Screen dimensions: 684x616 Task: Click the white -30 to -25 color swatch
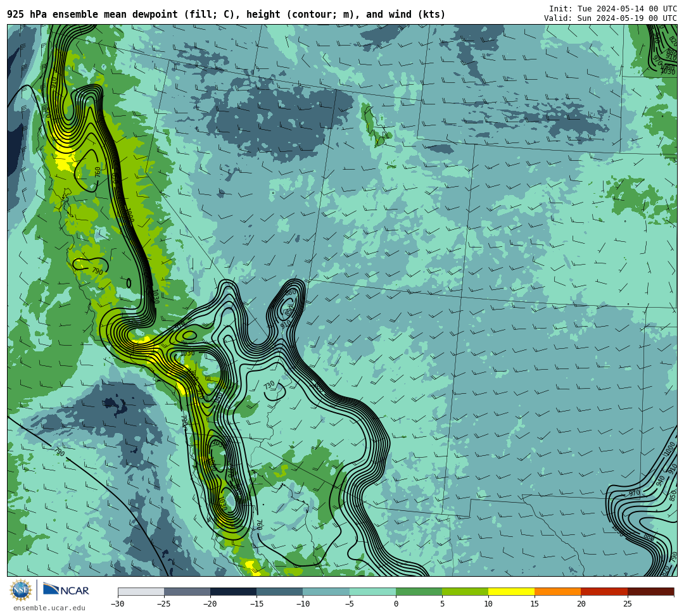(141, 591)
